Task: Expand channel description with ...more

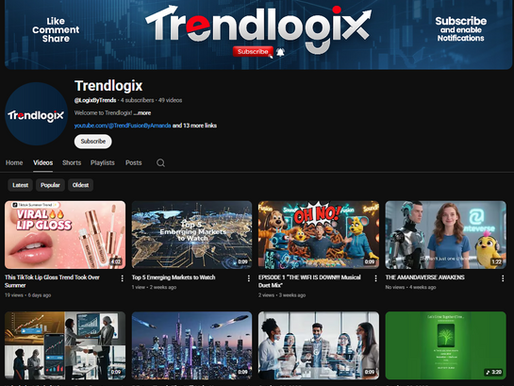Action: (x=142, y=113)
